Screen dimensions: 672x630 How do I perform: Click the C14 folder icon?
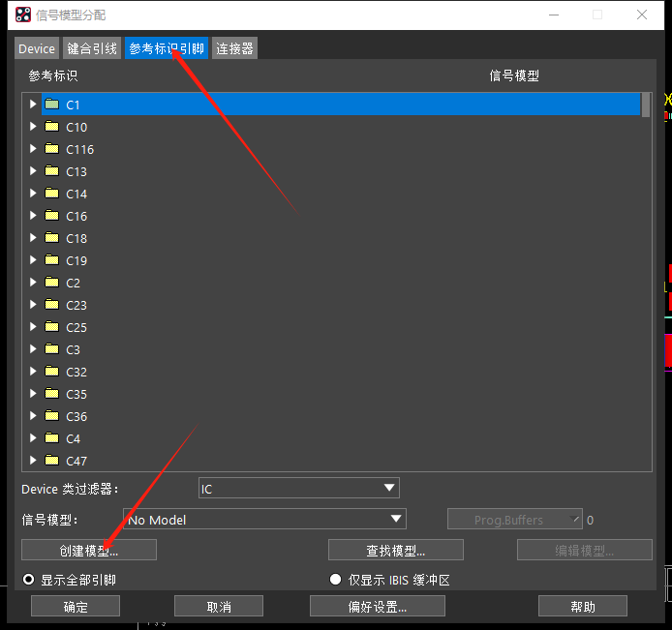point(52,194)
